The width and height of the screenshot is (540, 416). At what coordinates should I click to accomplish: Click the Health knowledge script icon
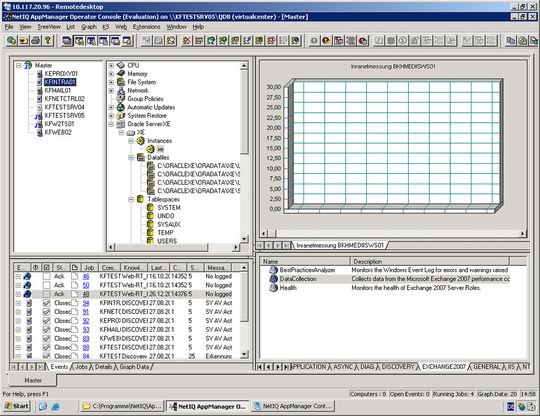(x=273, y=288)
